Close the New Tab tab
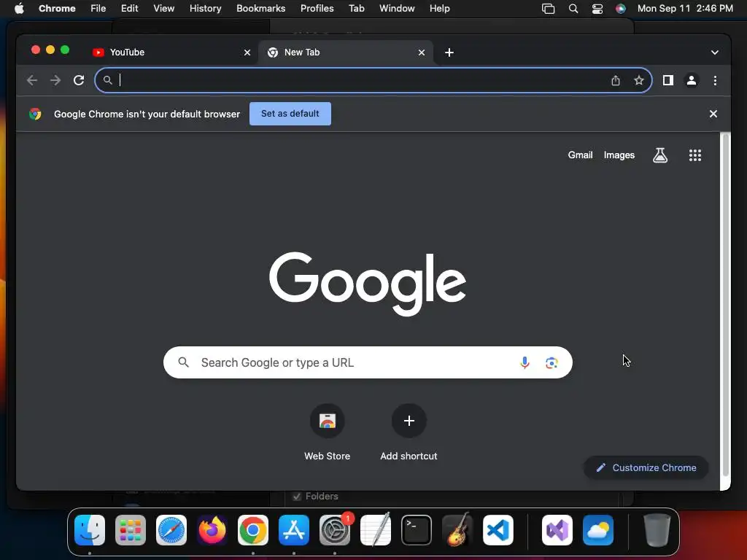 click(422, 52)
